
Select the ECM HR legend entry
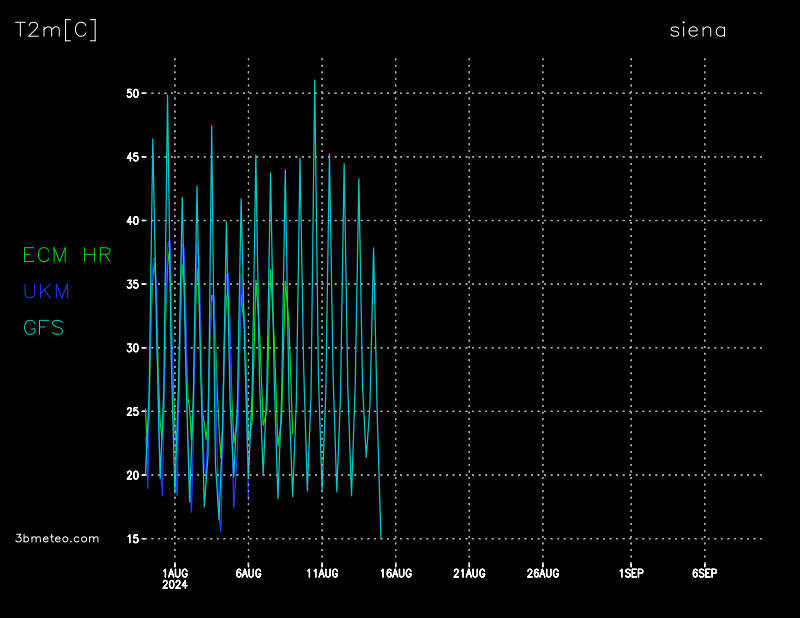click(67, 256)
